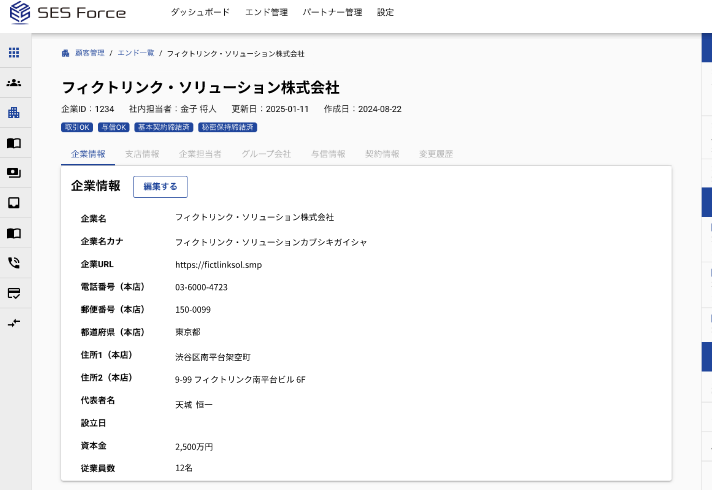
Task: Open 設定 in top menu
Action: (386, 12)
